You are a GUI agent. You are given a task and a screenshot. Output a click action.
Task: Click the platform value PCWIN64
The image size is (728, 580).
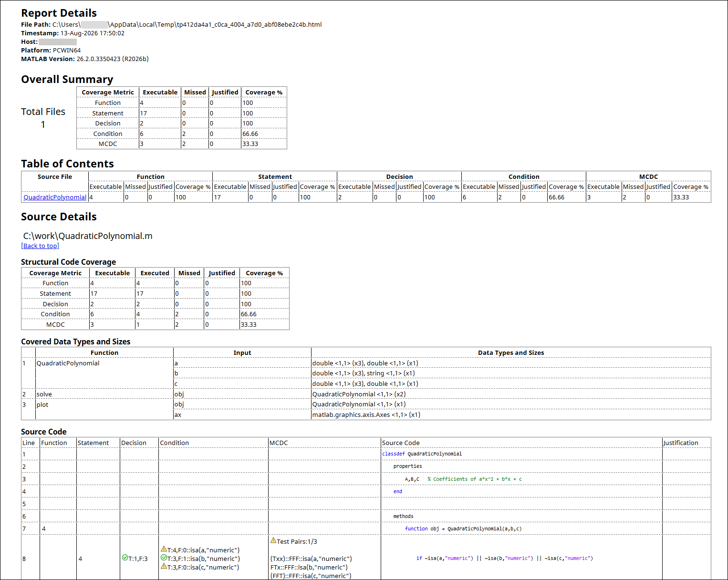(67, 51)
